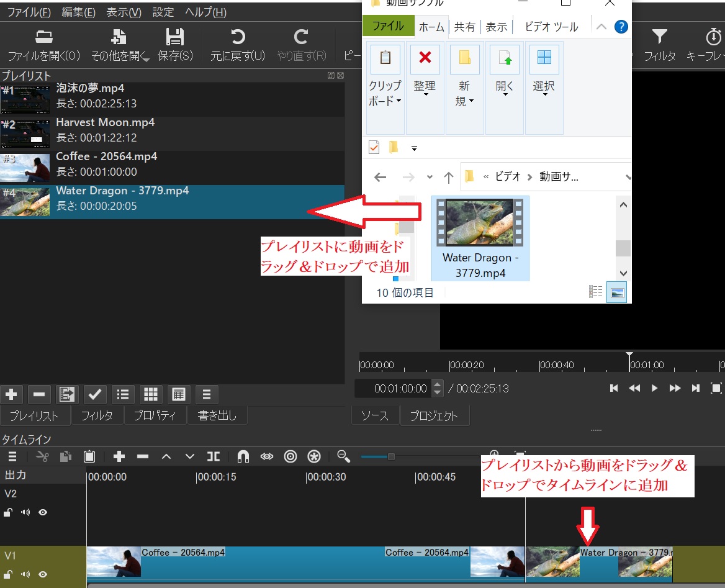
Task: Toggle scrub while dragging eye icon
Action: pyautogui.click(x=267, y=456)
